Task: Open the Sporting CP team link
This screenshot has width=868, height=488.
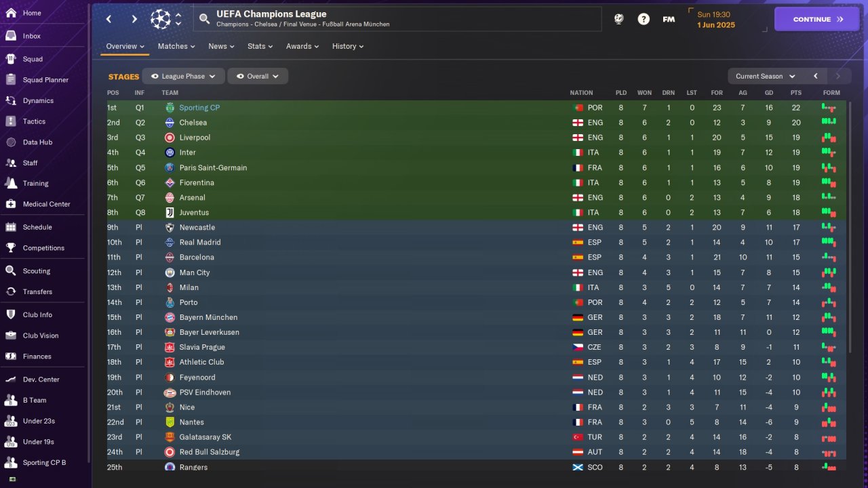Action: click(x=199, y=108)
